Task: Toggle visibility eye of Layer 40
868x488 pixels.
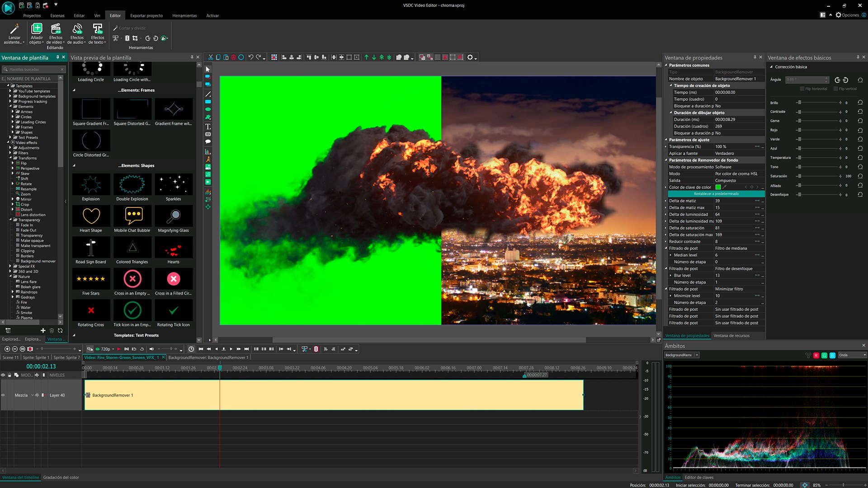Action: [3, 395]
